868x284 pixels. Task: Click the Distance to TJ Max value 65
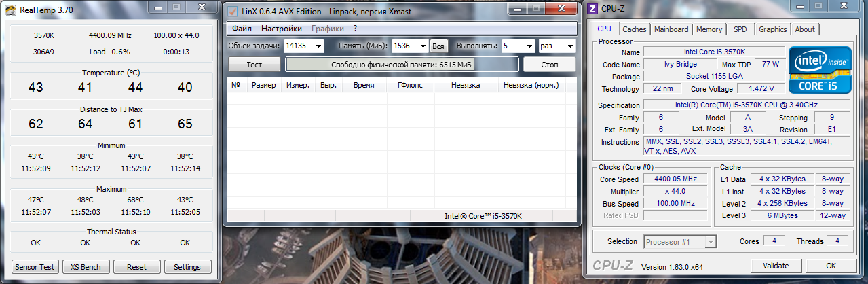pyautogui.click(x=185, y=124)
